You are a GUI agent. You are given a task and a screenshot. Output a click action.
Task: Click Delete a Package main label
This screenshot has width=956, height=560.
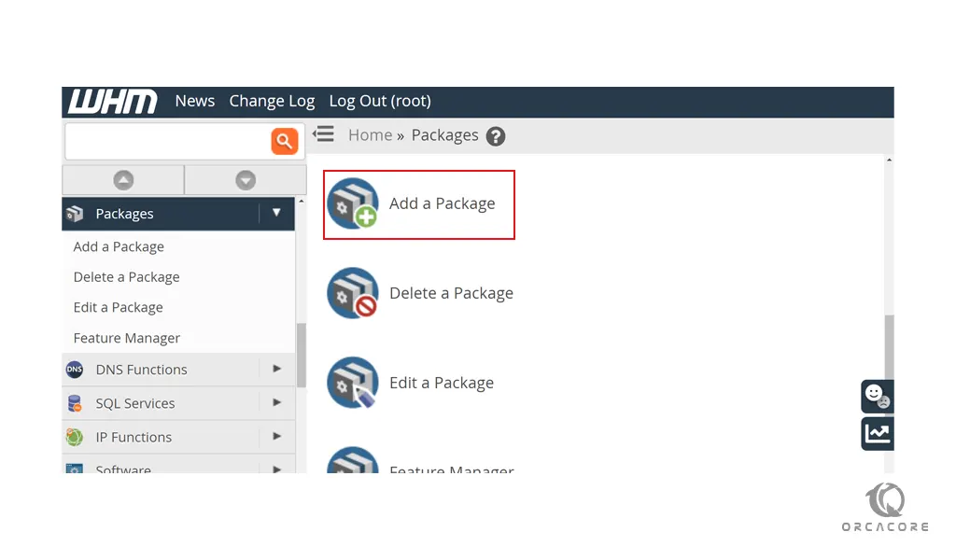click(451, 293)
